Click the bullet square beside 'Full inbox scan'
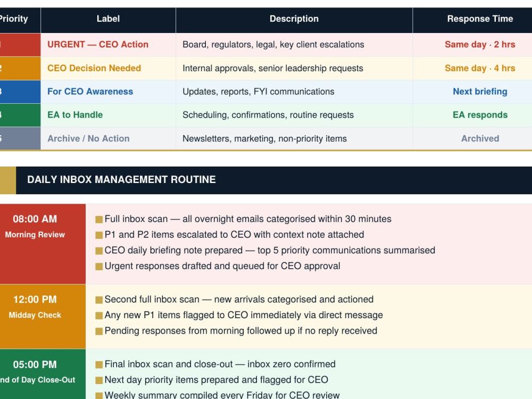The width and height of the screenshot is (532, 399). [99, 220]
